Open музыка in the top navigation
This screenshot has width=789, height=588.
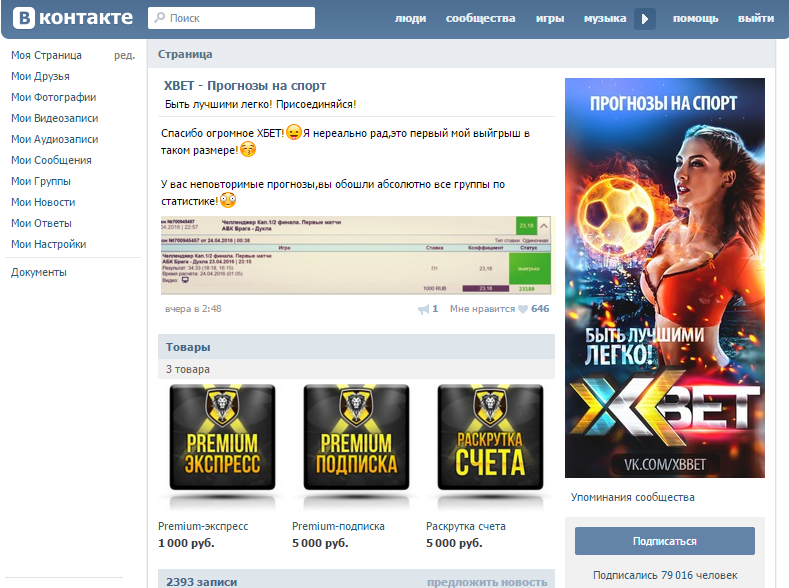tap(604, 18)
